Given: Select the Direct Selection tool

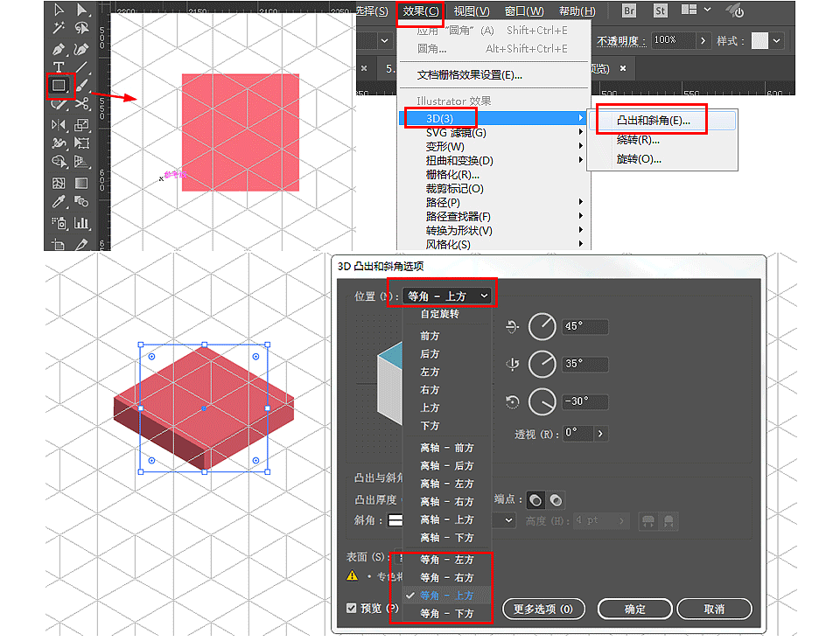Looking at the screenshot, I should [x=81, y=10].
